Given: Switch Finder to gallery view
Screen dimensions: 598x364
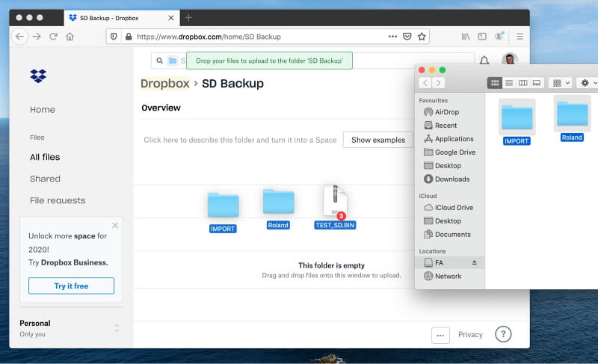Looking at the screenshot, I should coord(537,83).
